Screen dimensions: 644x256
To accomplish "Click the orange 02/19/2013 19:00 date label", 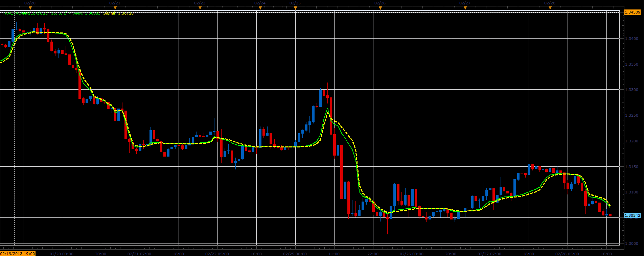I will pos(18,253).
